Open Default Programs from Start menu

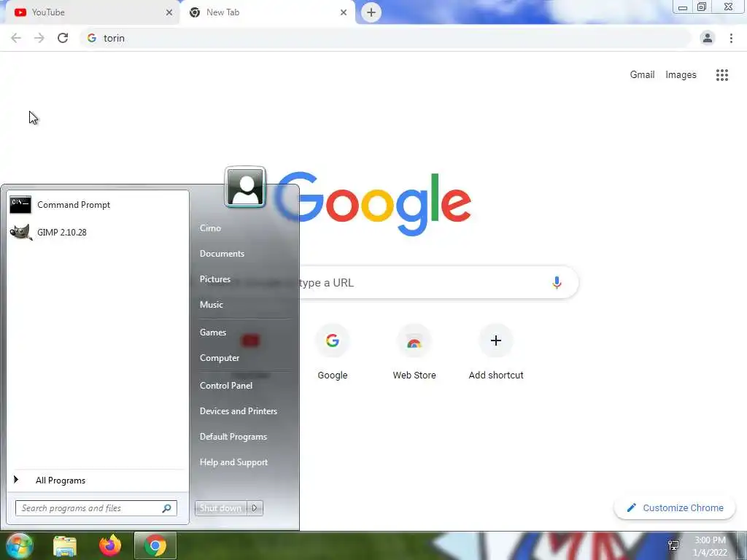(x=233, y=437)
